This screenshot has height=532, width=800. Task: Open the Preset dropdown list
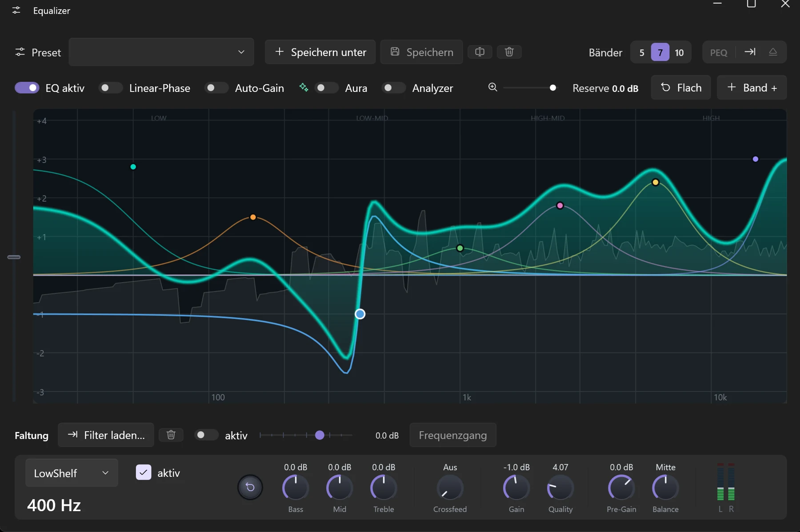[x=161, y=52]
